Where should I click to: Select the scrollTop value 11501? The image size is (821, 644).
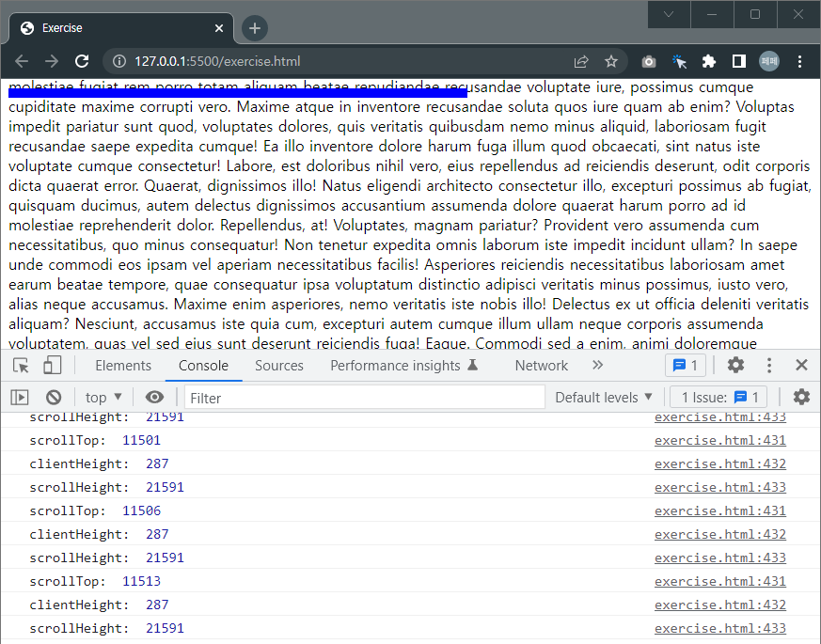141,440
